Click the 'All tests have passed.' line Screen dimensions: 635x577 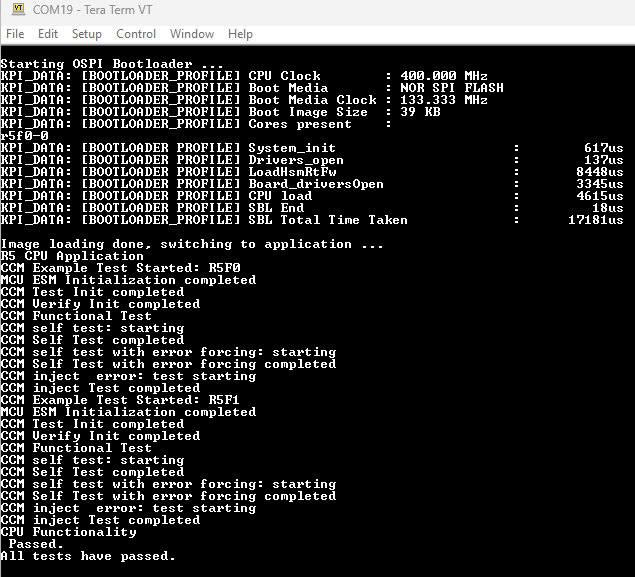click(x=88, y=556)
